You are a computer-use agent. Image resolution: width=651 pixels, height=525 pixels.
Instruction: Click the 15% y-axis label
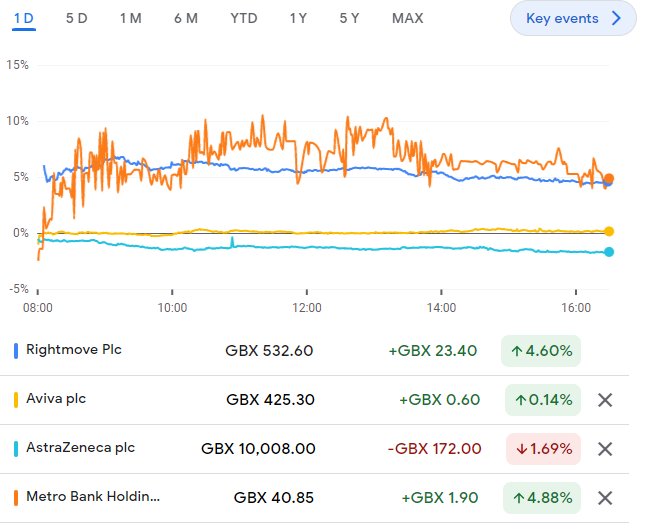pos(17,65)
